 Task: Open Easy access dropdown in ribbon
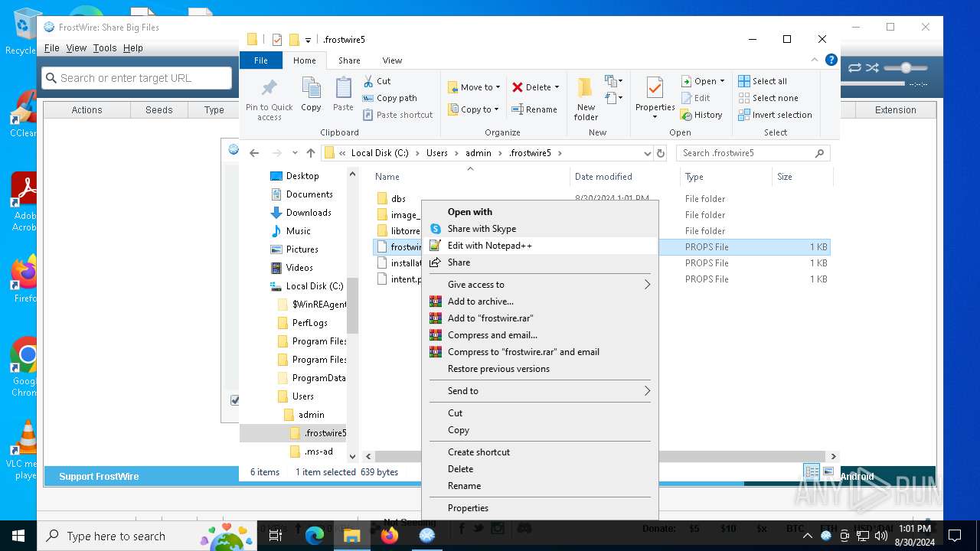click(x=612, y=98)
